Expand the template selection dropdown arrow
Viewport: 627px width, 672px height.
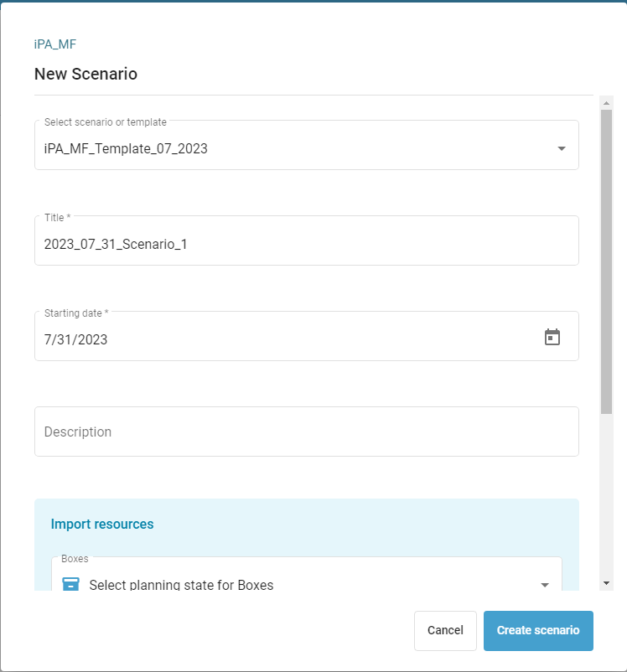point(562,148)
